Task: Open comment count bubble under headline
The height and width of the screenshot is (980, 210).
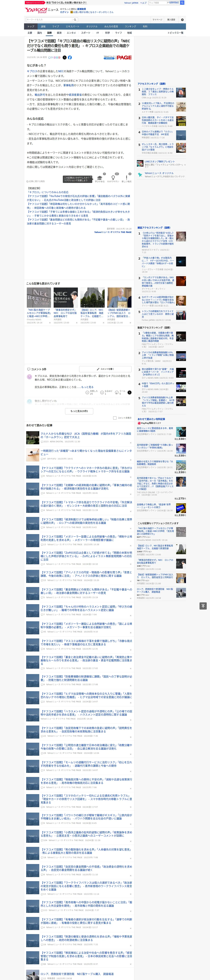Action: [51, 57]
